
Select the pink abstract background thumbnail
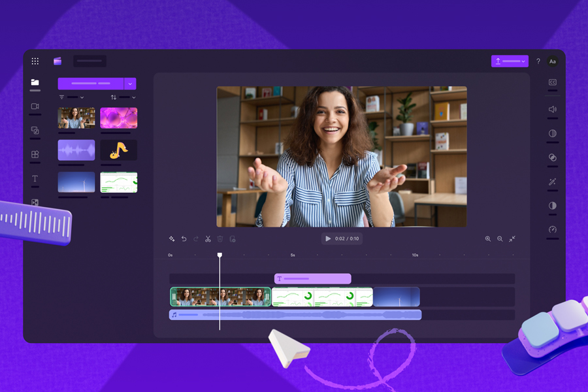[x=118, y=118]
